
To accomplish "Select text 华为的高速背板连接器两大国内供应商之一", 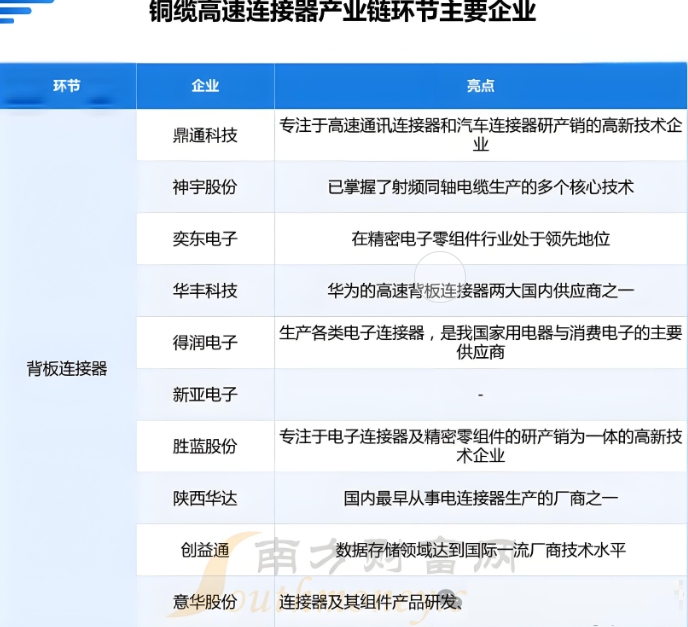I will (x=480, y=290).
